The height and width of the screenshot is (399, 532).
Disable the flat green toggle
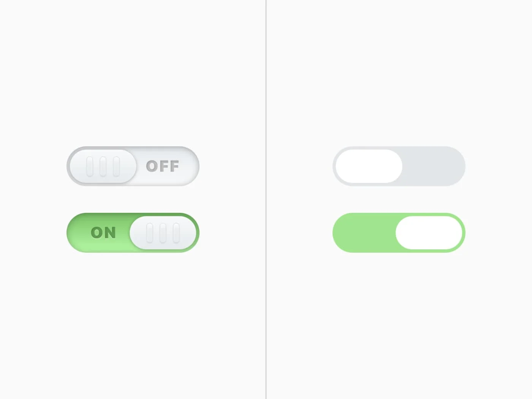(x=399, y=233)
